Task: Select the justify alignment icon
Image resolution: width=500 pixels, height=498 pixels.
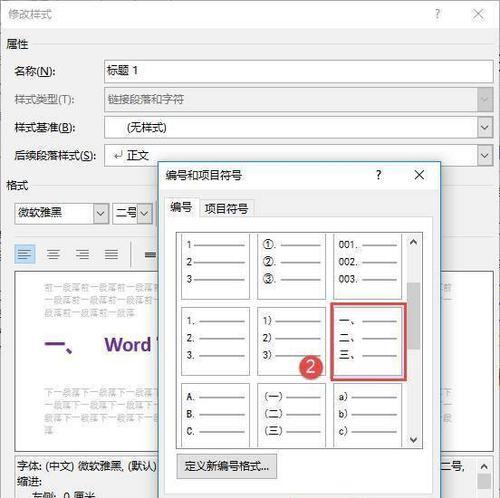Action: coord(111,254)
